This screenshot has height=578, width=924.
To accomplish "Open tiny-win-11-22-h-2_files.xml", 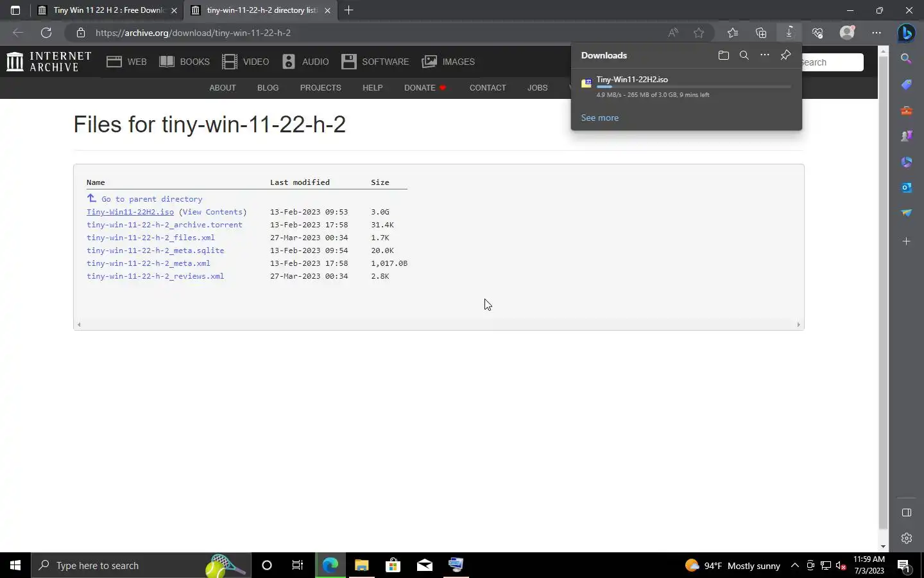I will [151, 238].
